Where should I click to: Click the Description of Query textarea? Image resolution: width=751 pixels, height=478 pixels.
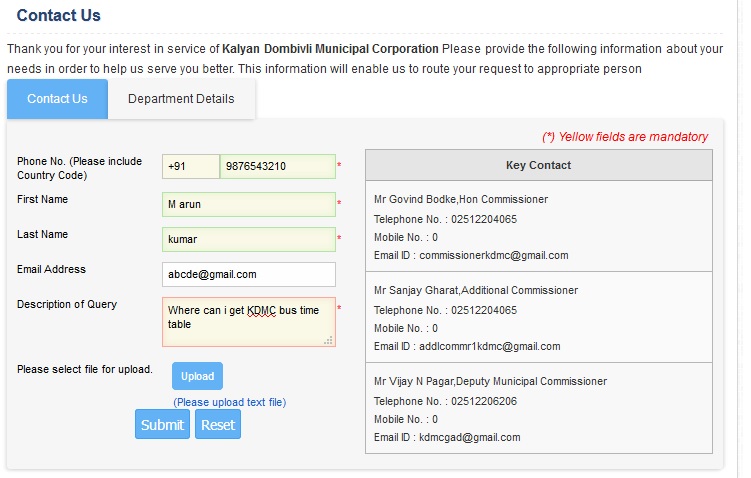coord(249,321)
